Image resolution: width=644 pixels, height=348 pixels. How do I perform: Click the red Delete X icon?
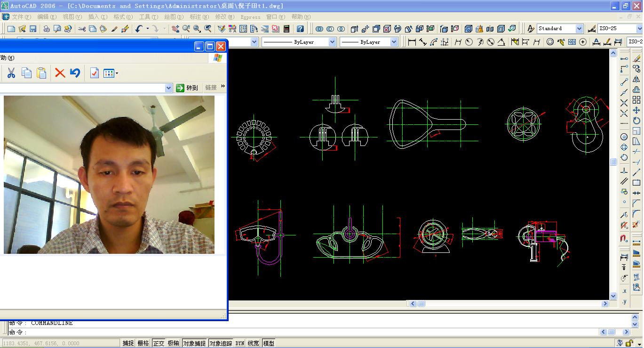[60, 73]
